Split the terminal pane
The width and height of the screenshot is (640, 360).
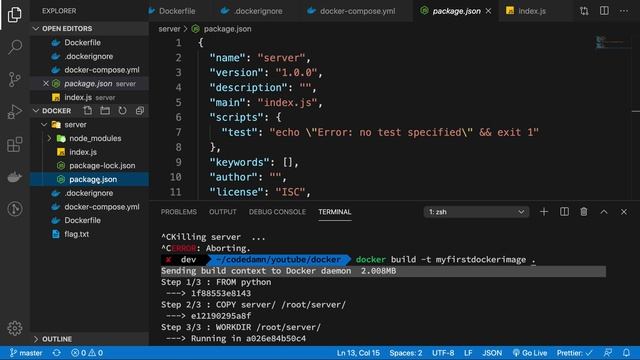pos(564,211)
